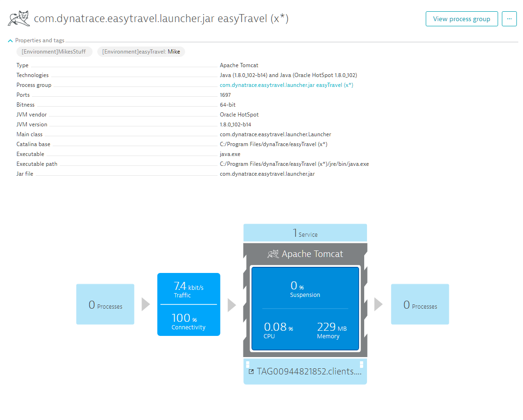This screenshot has width=523, height=420.
Task: Open the 0.08% CPU metric
Action: coord(278,330)
